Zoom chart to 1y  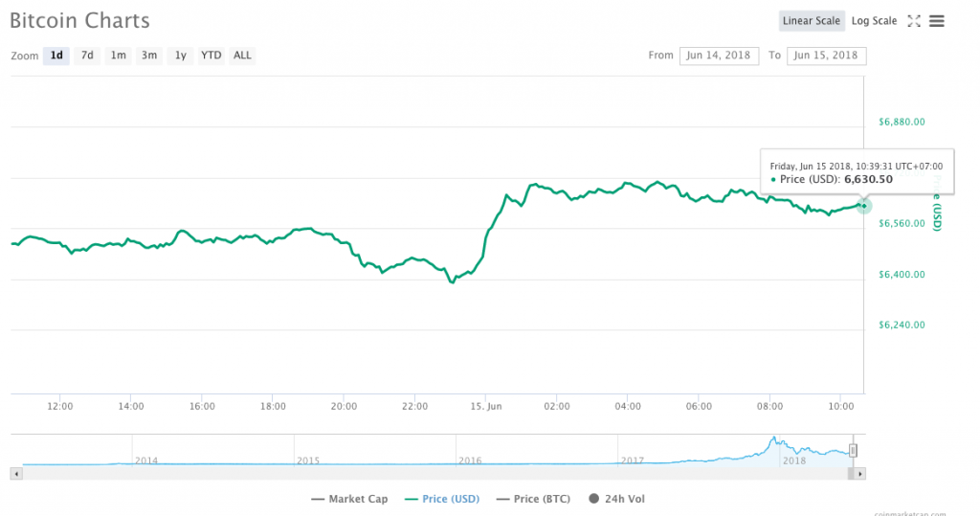tap(180, 56)
